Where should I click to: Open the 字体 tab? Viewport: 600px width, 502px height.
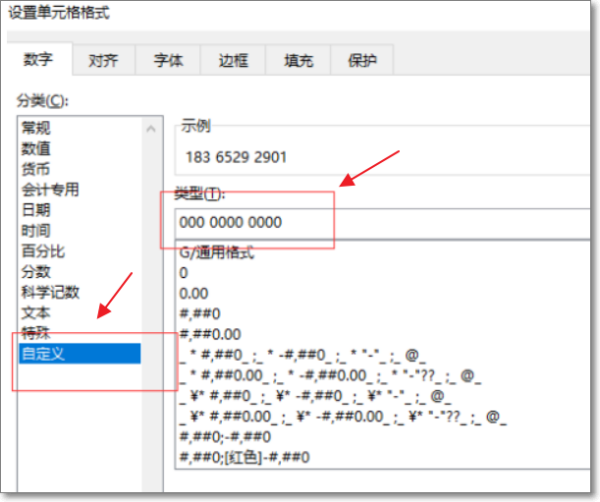168,60
